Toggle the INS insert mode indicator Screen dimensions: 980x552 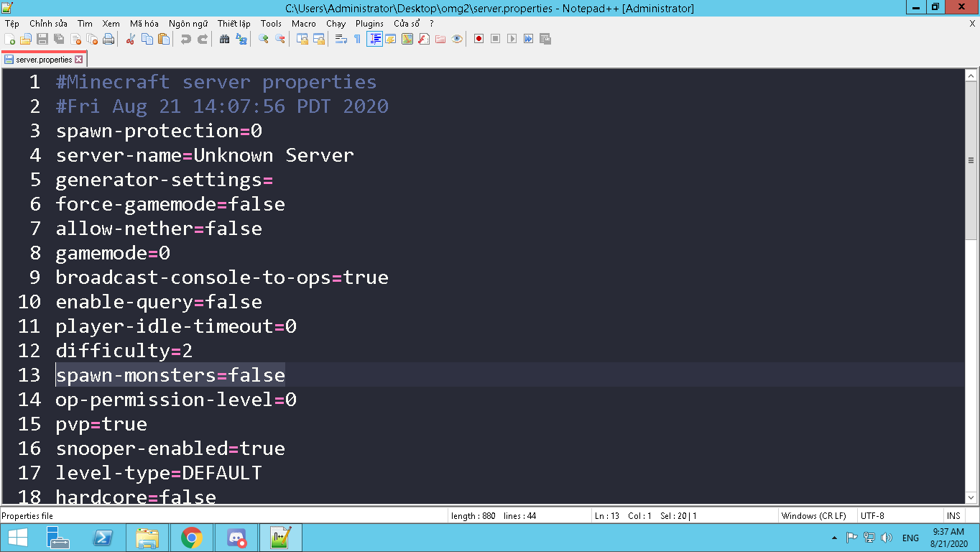click(953, 516)
